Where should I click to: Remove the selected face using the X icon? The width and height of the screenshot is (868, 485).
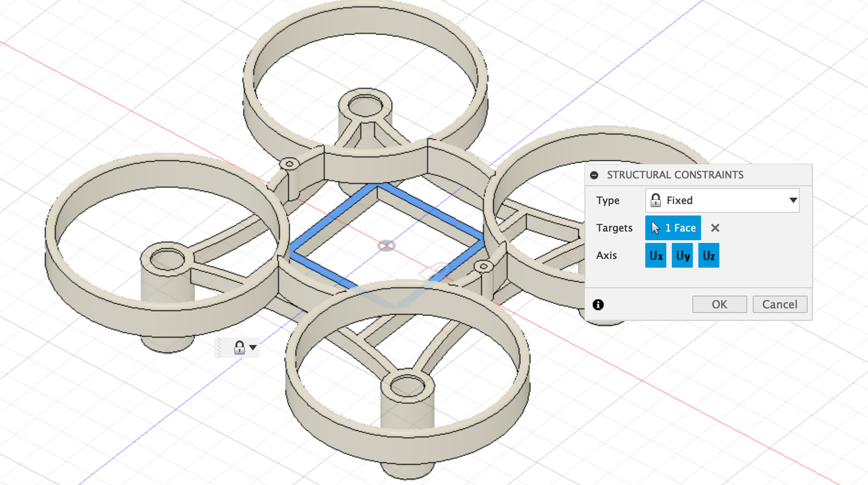pyautogui.click(x=715, y=228)
